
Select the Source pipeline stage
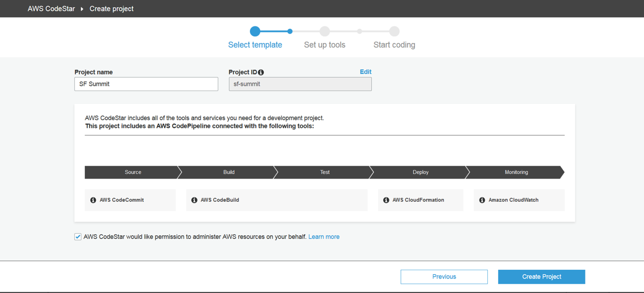click(133, 172)
